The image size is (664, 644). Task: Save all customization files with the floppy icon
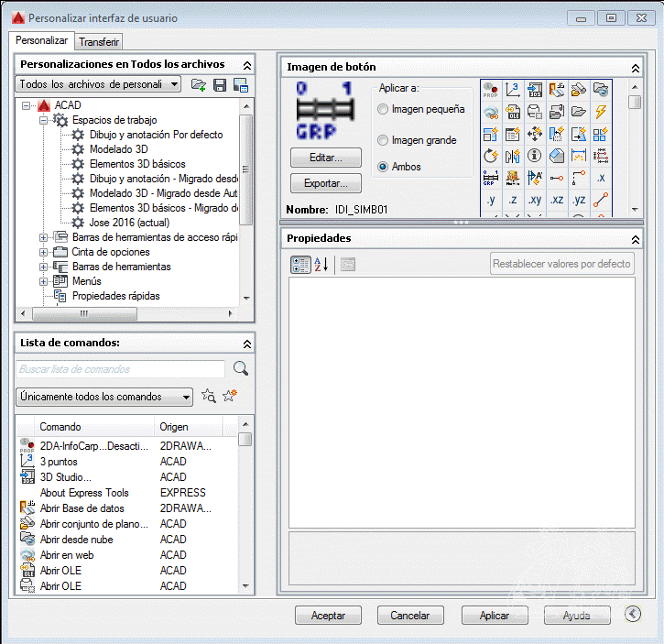tap(220, 84)
